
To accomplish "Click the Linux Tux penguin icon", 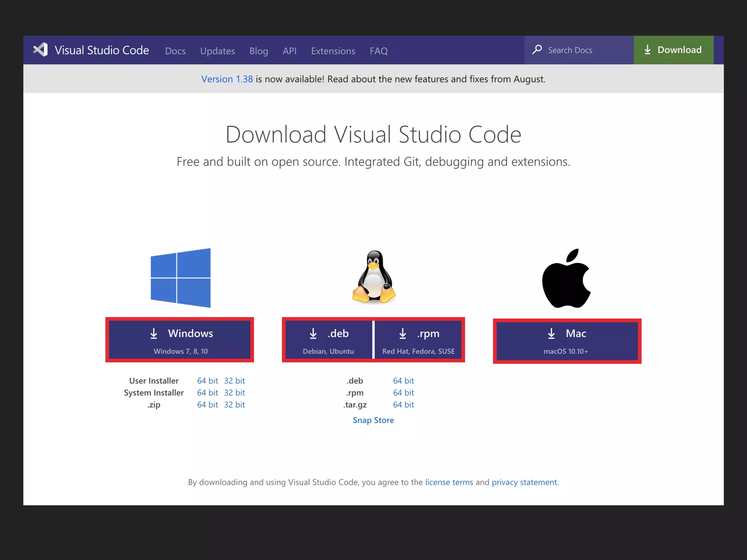I will [x=374, y=277].
